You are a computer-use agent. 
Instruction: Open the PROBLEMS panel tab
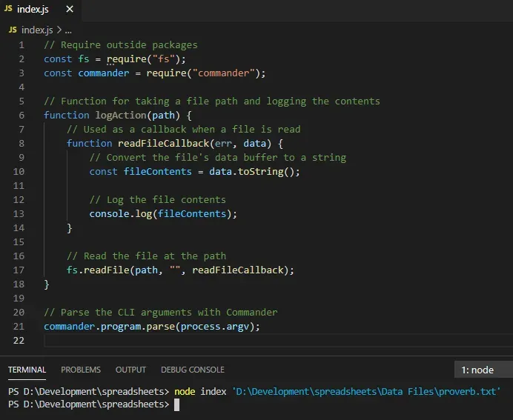80,370
